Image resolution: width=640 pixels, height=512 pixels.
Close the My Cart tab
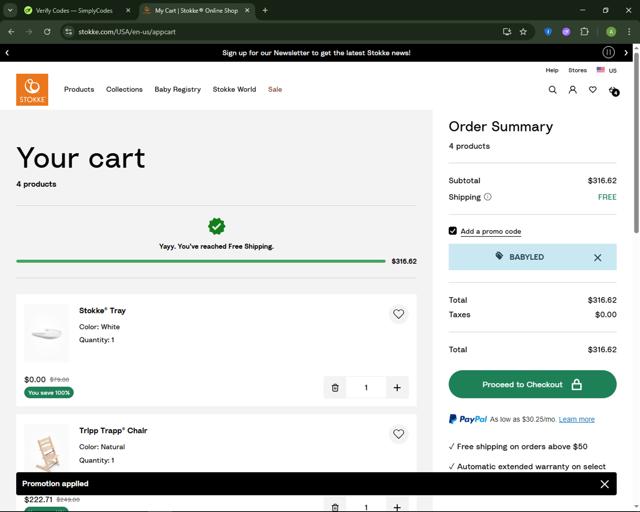point(247,11)
